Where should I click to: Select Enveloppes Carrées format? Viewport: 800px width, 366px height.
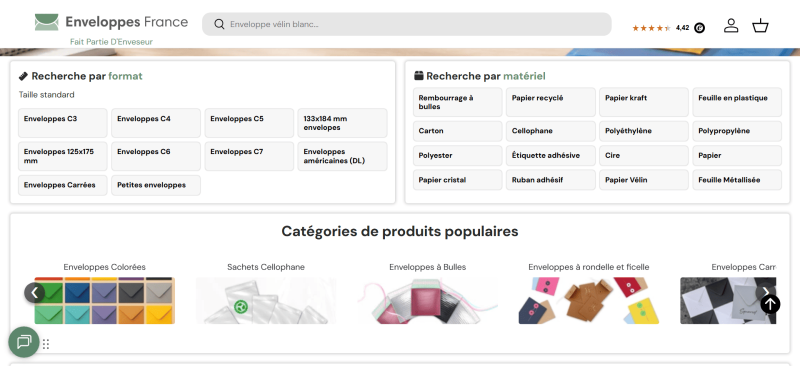pyautogui.click(x=63, y=185)
